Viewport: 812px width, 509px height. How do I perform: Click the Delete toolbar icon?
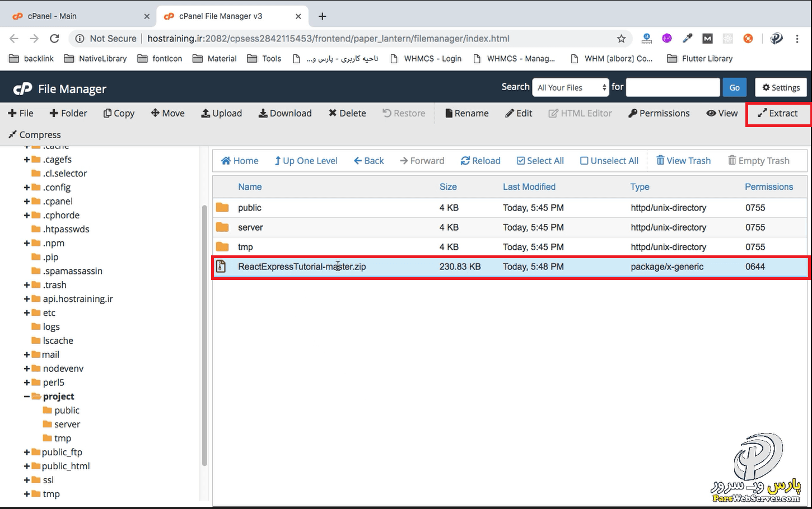click(347, 113)
